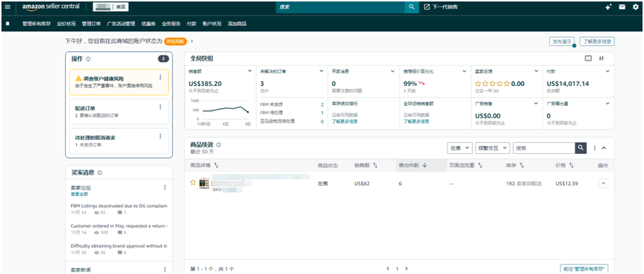The width and height of the screenshot is (644, 274).
Task: Click the 存在风险 account status badge
Action: [x=176, y=41]
